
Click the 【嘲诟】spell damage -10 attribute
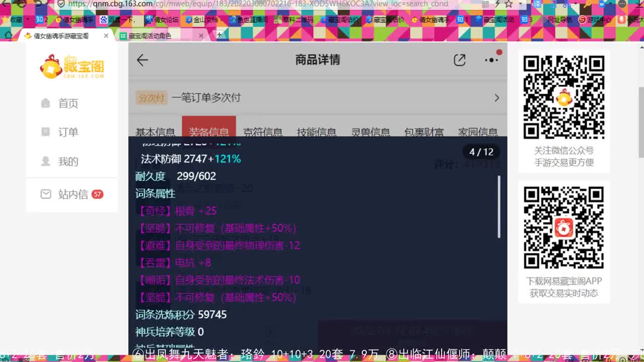point(218,280)
